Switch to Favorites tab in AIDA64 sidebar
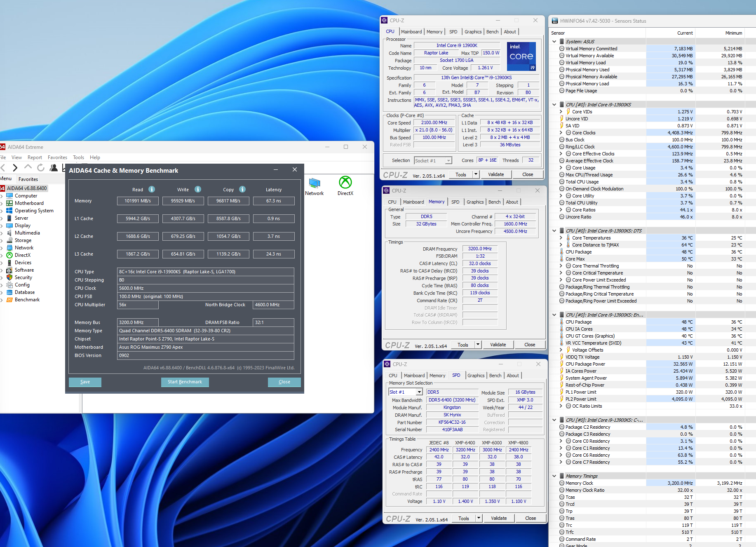 [x=28, y=179]
